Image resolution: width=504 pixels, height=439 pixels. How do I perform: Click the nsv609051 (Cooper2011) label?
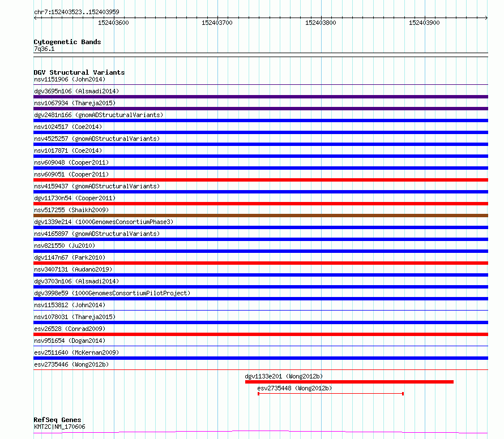tap(71, 174)
